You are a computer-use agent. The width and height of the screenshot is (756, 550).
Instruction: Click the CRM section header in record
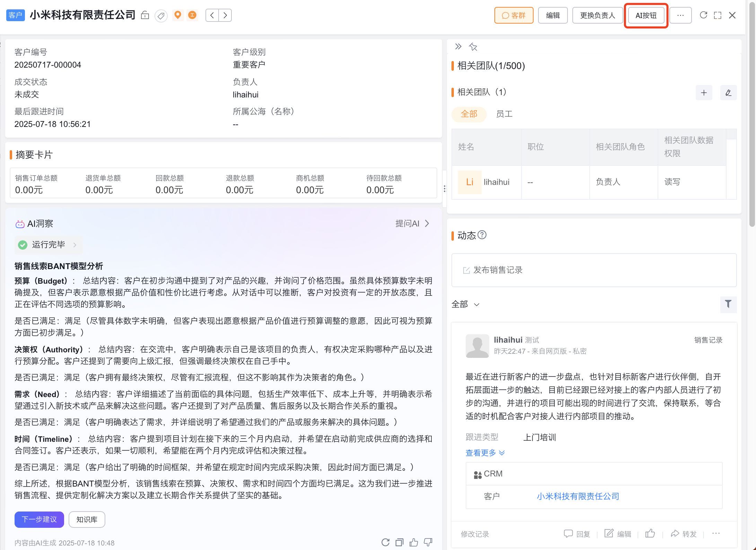[x=594, y=474]
